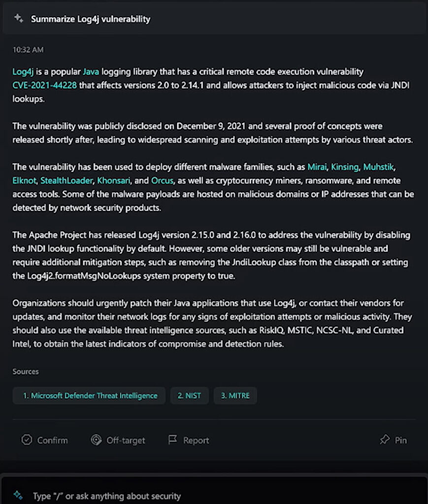This screenshot has width=428, height=504.
Task: Open the Khonsari malware link
Action: (113, 180)
